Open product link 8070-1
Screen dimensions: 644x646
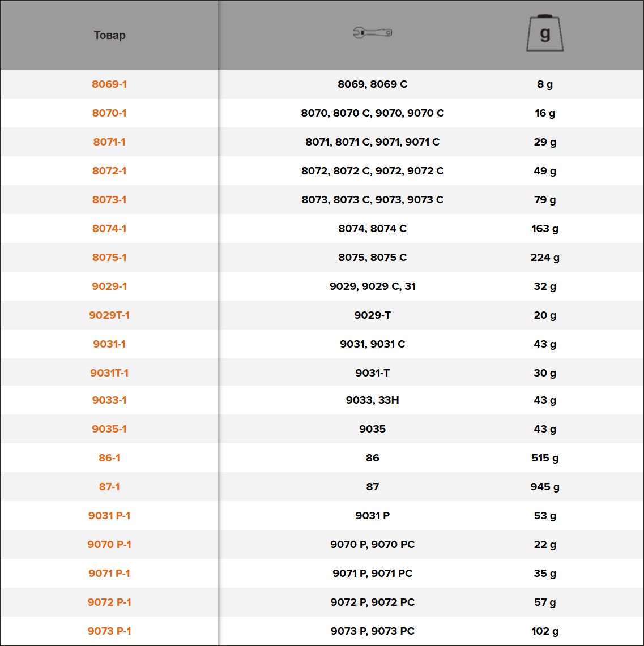tap(109, 113)
